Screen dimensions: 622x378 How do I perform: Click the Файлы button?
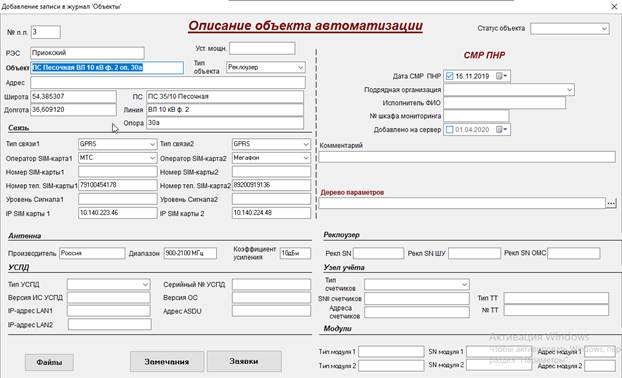click(x=49, y=362)
